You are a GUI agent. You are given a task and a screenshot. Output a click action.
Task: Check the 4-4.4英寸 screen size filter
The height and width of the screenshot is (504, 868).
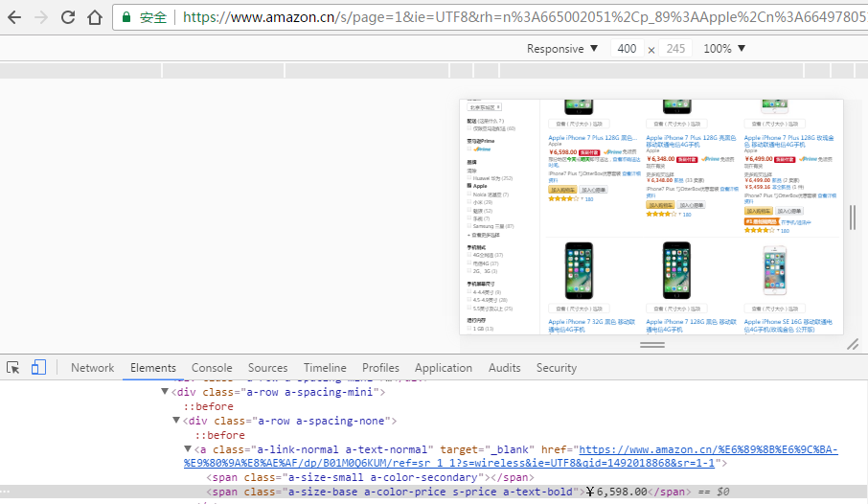(x=469, y=292)
